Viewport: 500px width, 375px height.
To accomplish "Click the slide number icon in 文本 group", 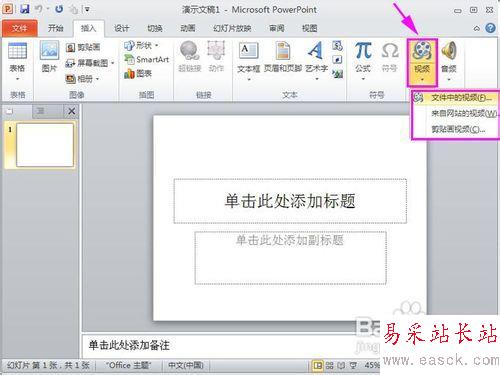I will coord(337,60).
